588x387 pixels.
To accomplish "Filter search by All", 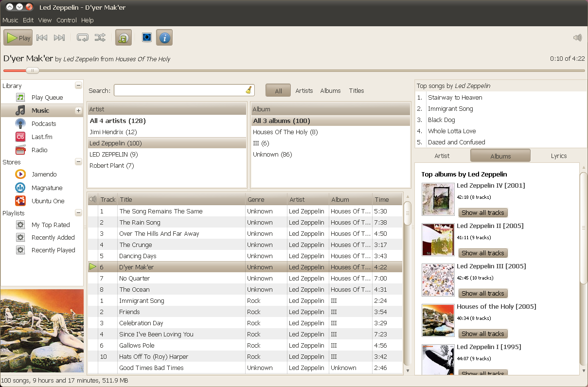I will coord(278,90).
